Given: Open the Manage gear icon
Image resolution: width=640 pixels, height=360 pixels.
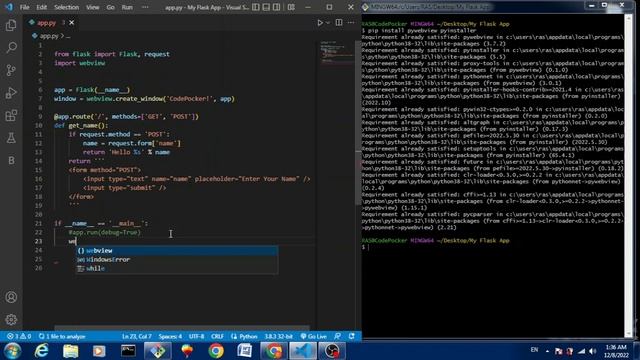Looking at the screenshot, I should coord(11,319).
